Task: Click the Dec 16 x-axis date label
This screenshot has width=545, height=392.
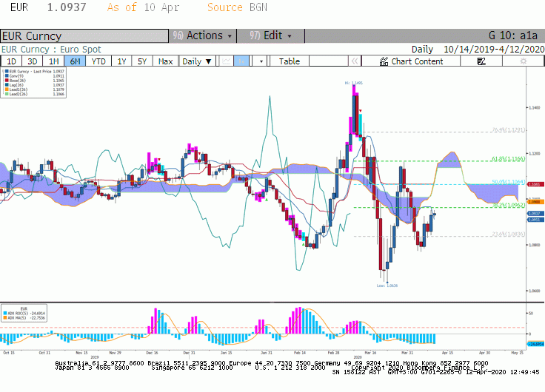Action: pos(152,353)
